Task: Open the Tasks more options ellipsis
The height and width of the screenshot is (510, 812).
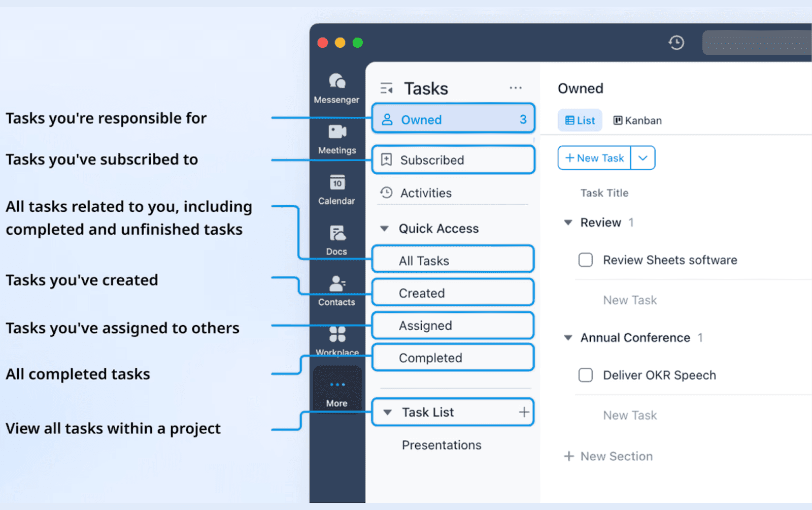Action: point(516,87)
